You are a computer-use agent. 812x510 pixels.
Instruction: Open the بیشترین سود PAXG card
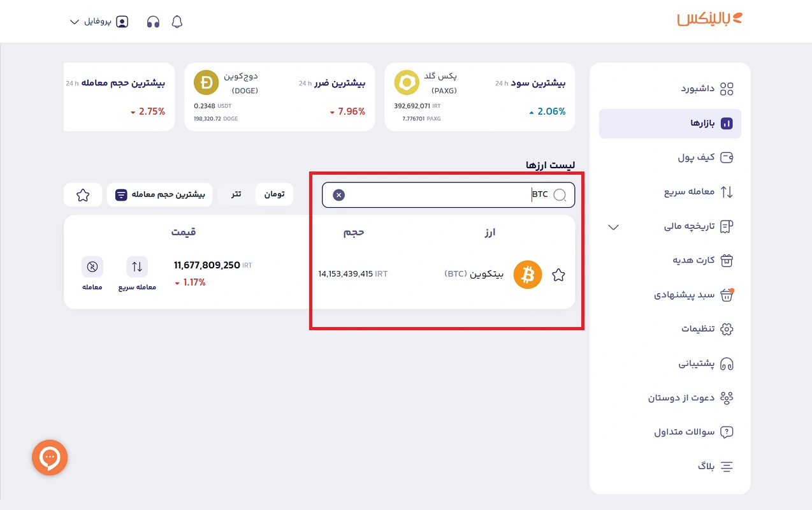tap(480, 97)
